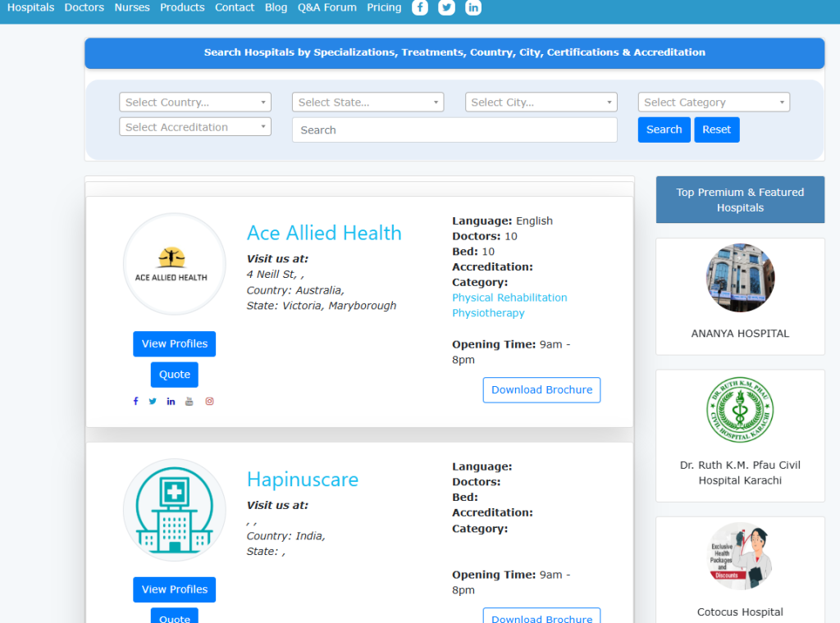Go to the Doctors menu item
Image resolution: width=840 pixels, height=623 pixels.
point(84,7)
